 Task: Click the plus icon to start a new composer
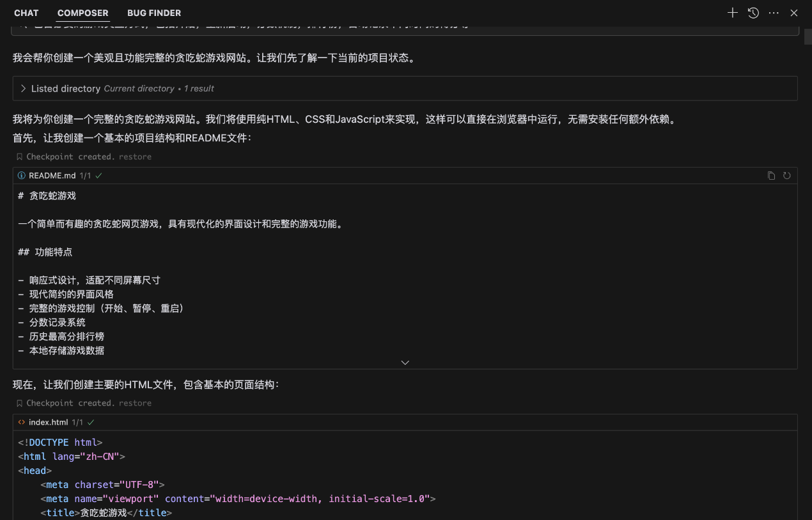733,13
